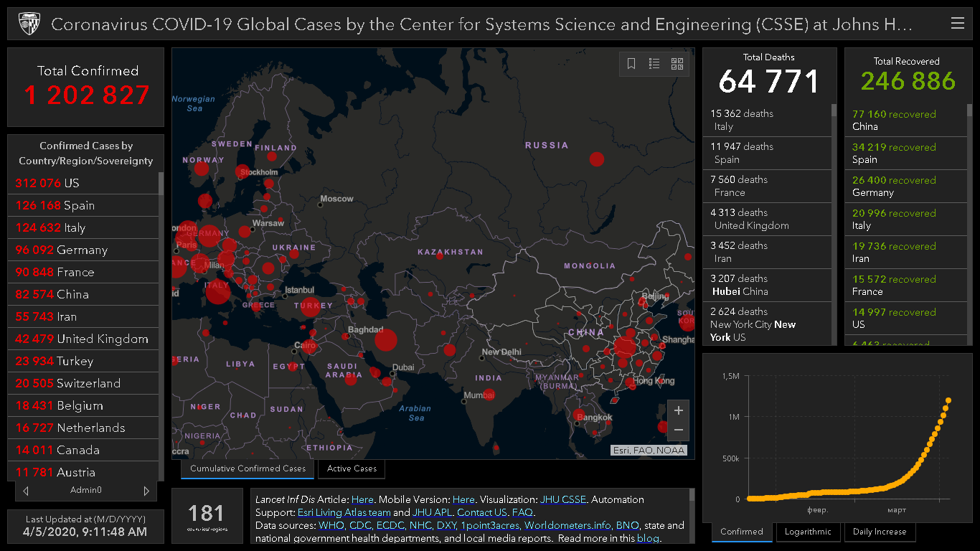
Task: Select Cumulative Confirmed Cases tab
Action: [248, 468]
